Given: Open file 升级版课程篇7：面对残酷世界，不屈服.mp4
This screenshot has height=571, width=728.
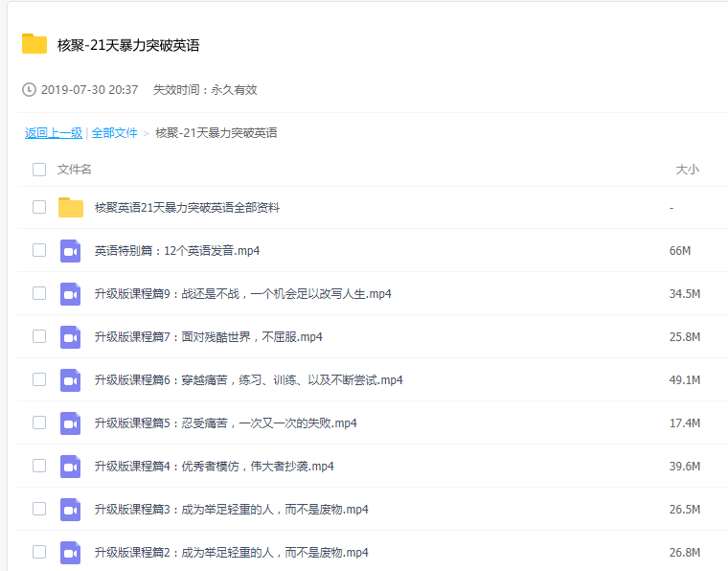Looking at the screenshot, I should point(209,337).
